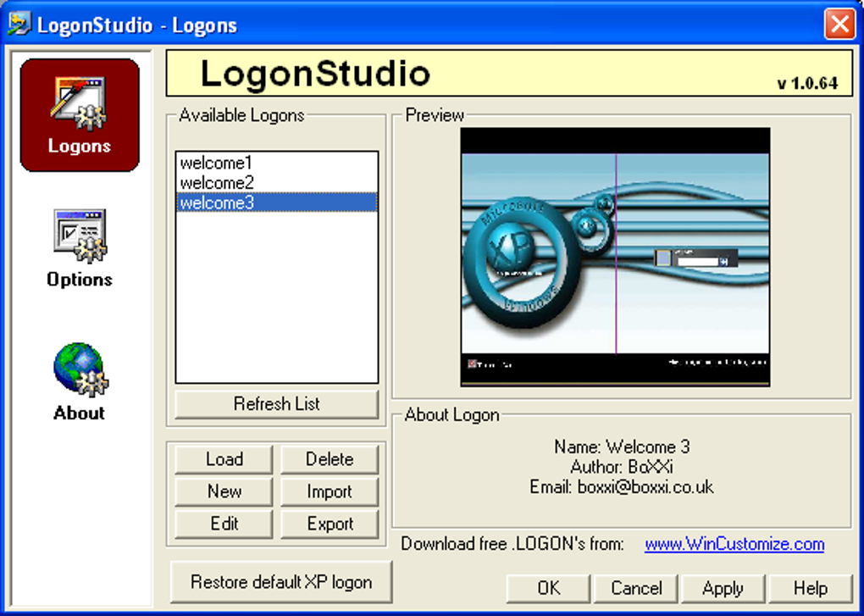Open the Options section icon
The height and width of the screenshot is (616, 864).
80,248
